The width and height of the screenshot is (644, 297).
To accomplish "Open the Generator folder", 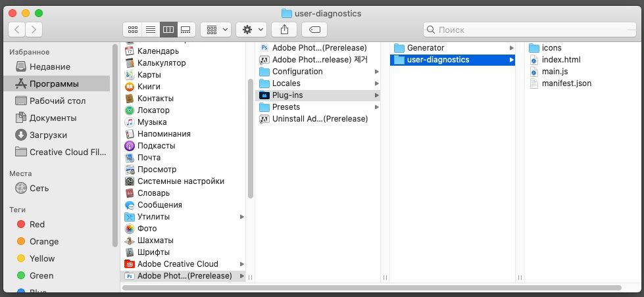I will 452,47.
